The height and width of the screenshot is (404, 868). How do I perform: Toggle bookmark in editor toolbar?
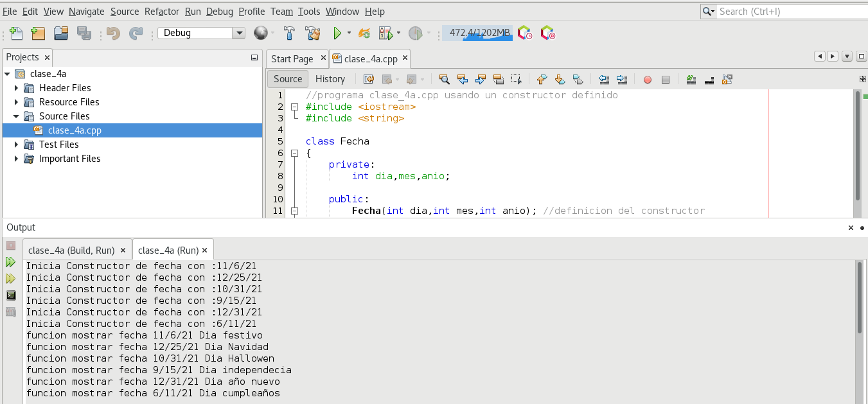[578, 80]
